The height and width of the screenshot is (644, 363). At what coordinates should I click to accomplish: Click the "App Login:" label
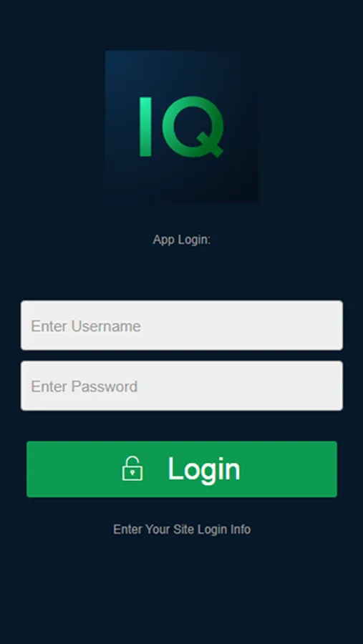182,240
